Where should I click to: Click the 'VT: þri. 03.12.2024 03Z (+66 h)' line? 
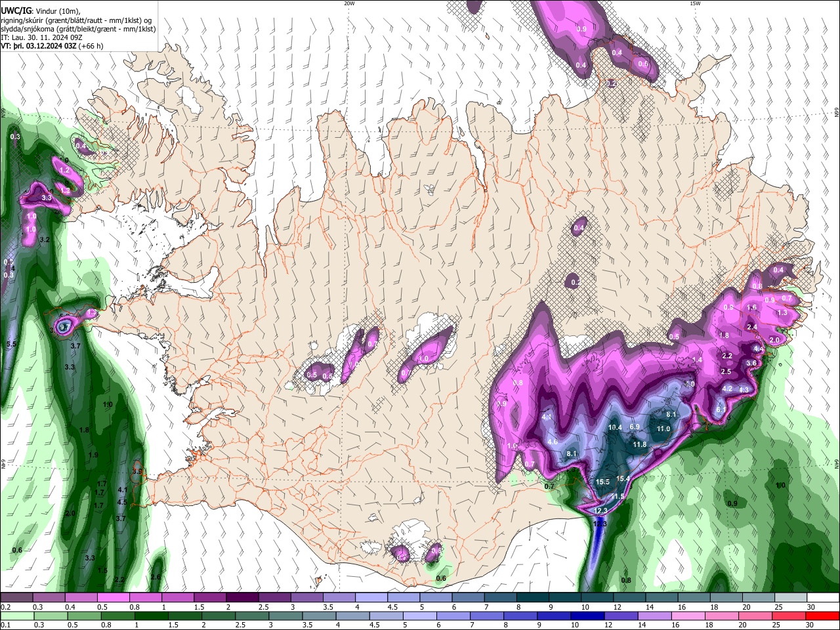pos(52,47)
